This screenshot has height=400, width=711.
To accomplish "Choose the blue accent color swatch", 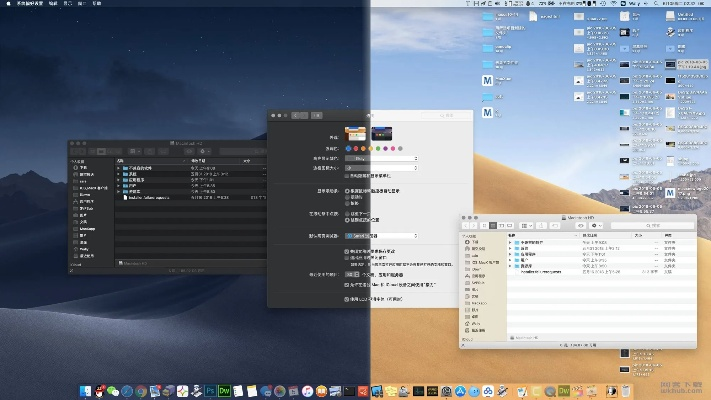I will click(347, 149).
